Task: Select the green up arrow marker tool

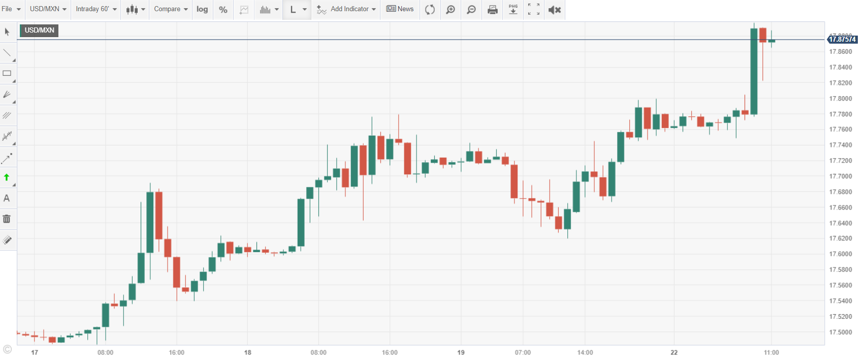Action: click(7, 177)
